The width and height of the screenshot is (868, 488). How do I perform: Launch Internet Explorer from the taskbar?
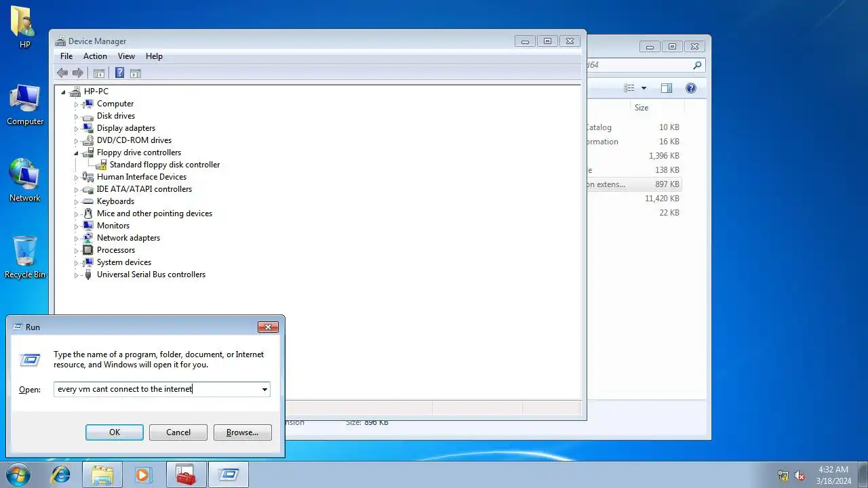[61, 474]
